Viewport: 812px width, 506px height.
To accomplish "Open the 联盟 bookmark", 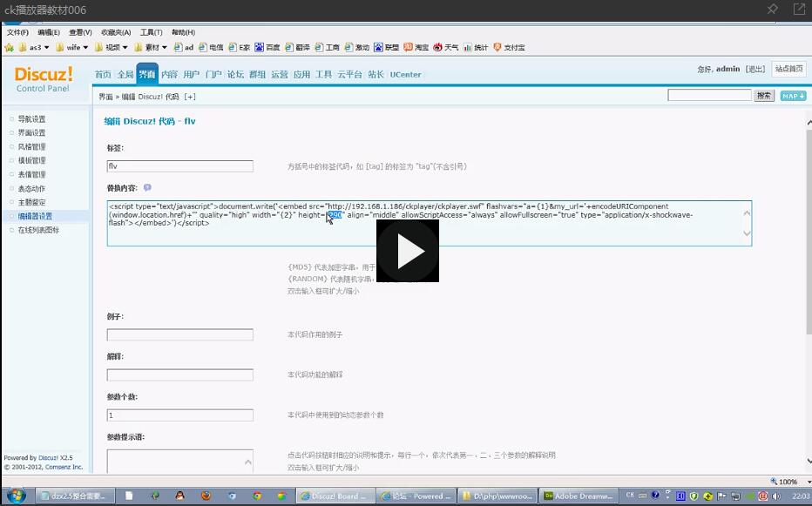I will 386,47.
